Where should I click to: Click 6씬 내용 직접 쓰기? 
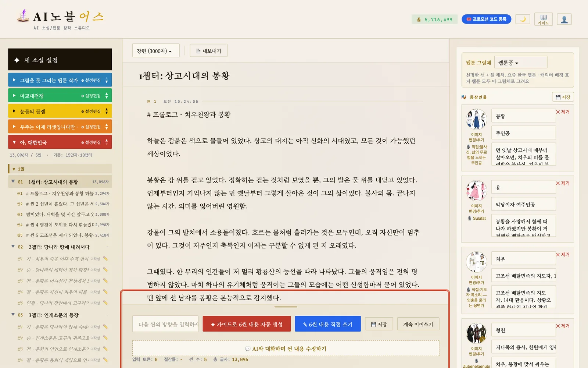328,324
